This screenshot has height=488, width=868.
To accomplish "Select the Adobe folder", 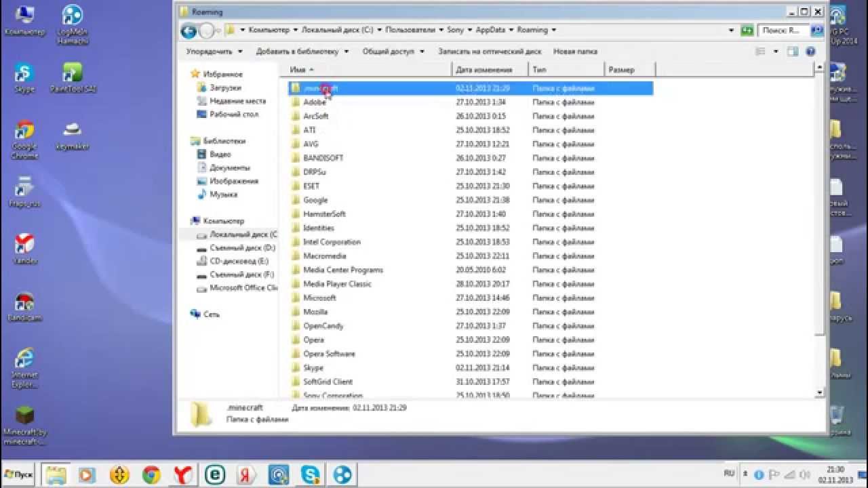I will click(315, 102).
